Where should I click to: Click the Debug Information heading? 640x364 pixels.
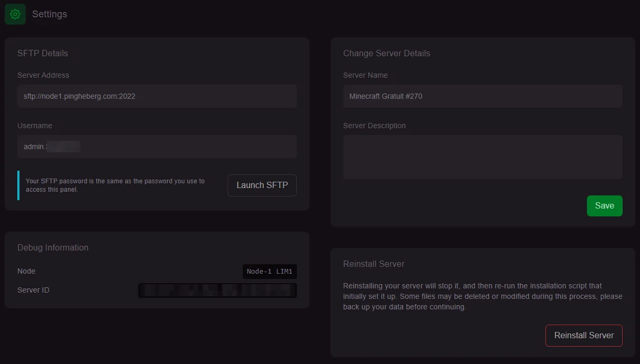click(x=53, y=247)
